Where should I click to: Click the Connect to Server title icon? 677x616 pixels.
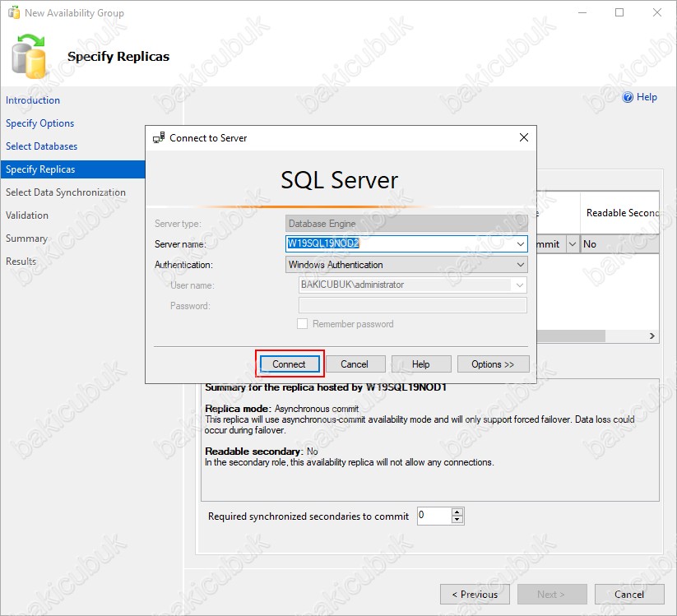pos(159,137)
